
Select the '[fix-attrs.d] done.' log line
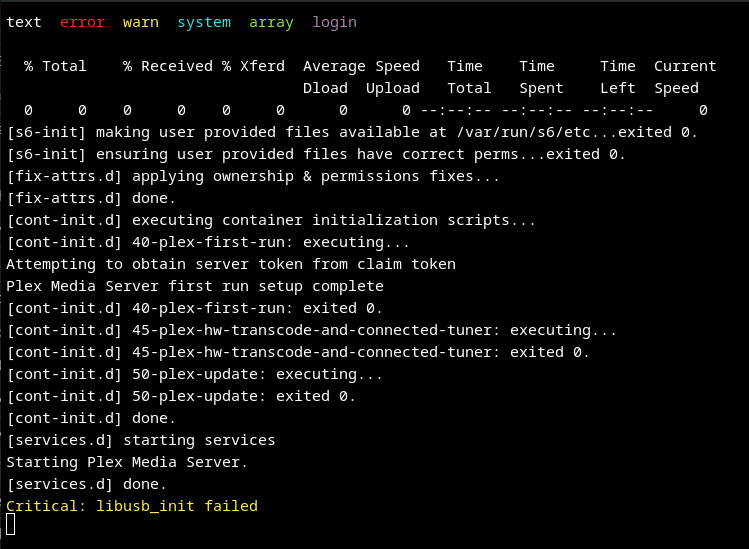pos(91,198)
